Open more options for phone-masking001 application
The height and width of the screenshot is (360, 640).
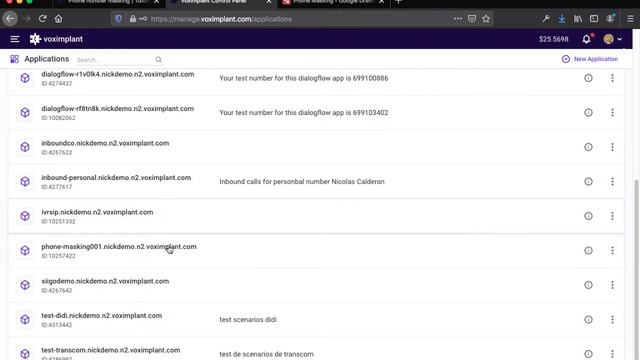(x=612, y=250)
